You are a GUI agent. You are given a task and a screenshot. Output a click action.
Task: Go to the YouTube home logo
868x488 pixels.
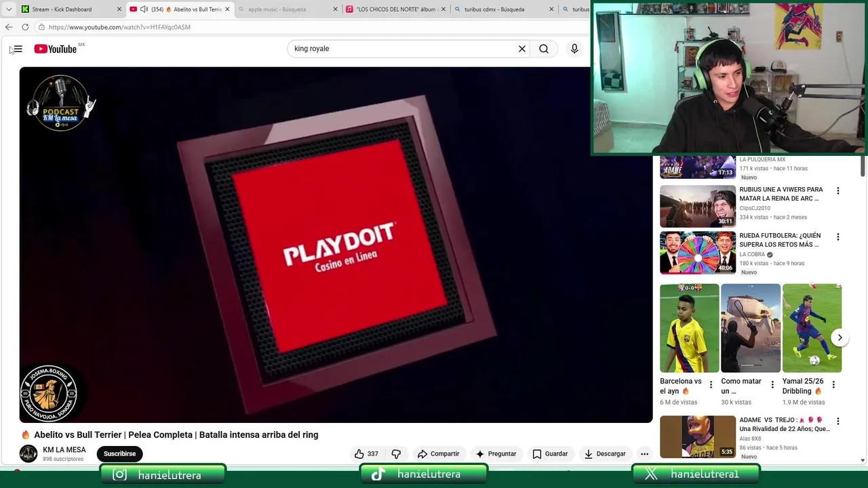click(x=56, y=49)
